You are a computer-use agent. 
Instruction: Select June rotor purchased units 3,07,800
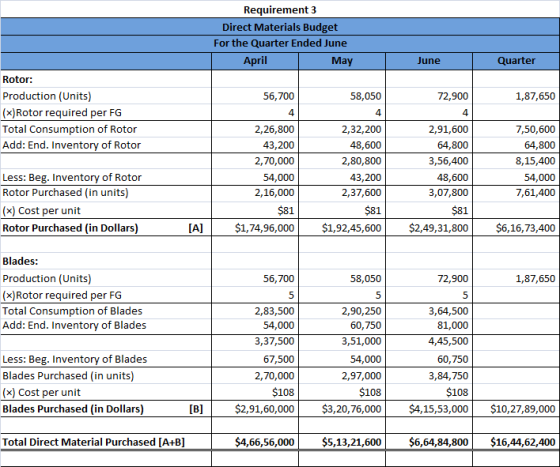(x=448, y=192)
